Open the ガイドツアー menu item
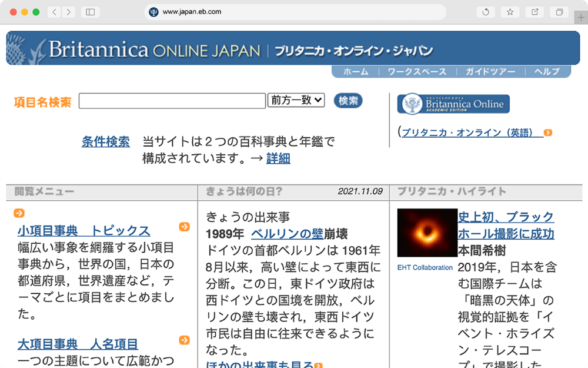Image resolution: width=588 pixels, height=368 pixels. [x=490, y=71]
